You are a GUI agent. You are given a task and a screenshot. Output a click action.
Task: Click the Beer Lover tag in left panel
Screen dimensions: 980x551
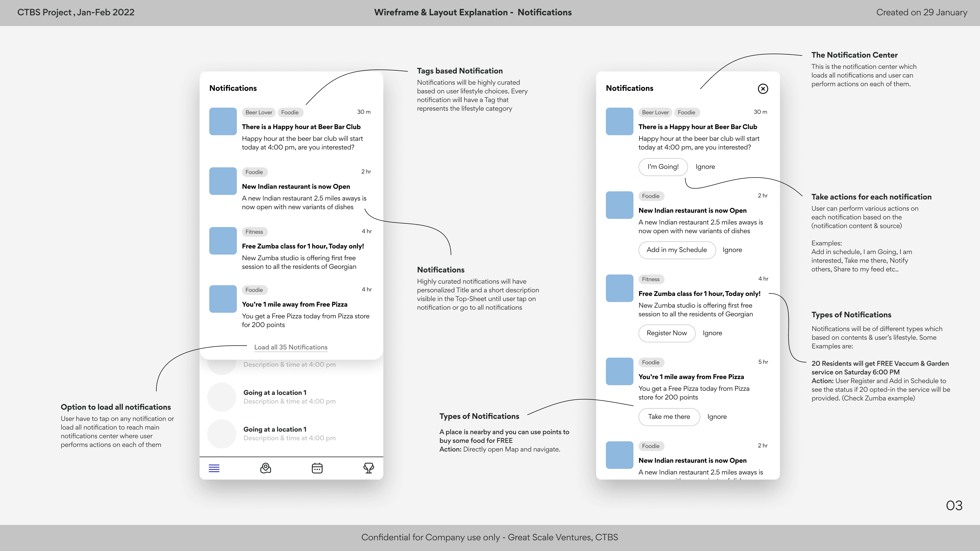coord(259,112)
